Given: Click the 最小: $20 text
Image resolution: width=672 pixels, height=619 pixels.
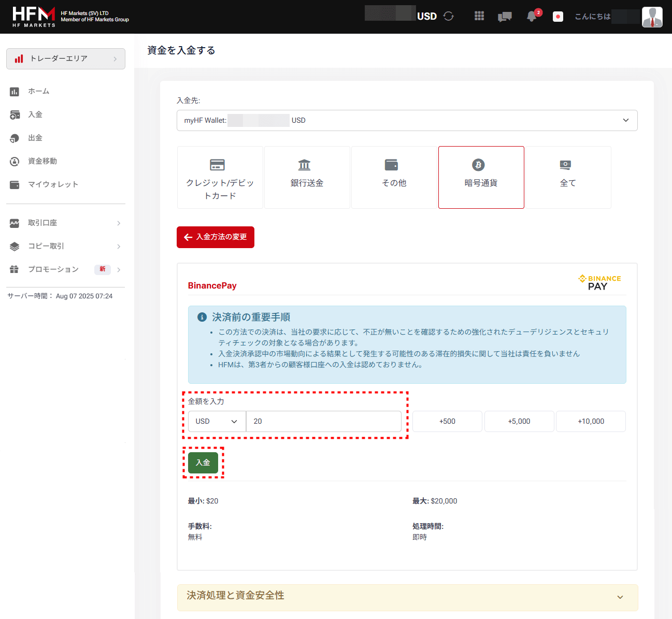Looking at the screenshot, I should click(203, 501).
